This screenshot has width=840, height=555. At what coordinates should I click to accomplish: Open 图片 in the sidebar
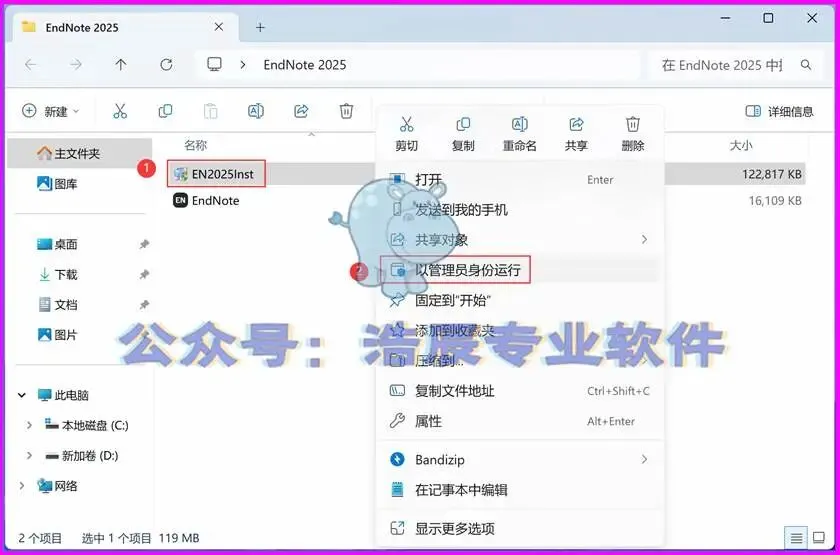57,335
